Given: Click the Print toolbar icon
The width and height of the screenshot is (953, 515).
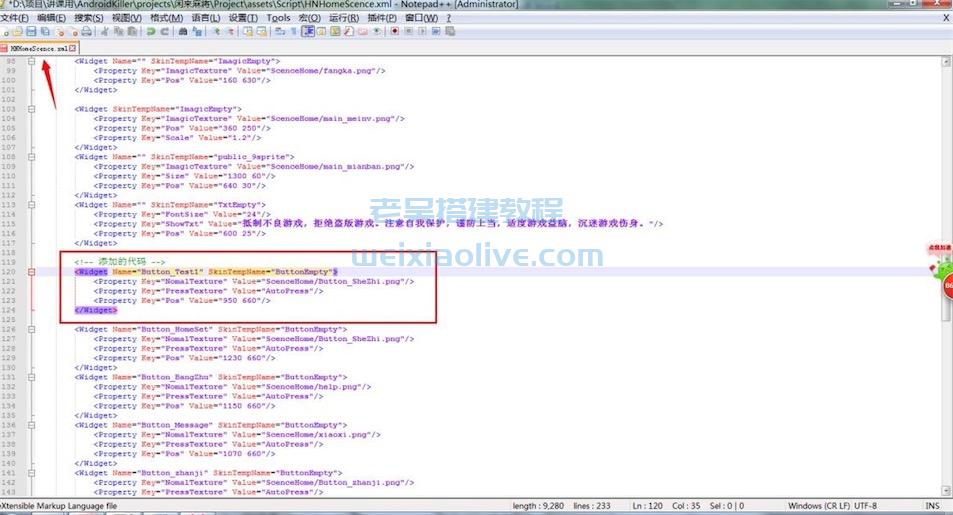Looking at the screenshot, I should 87,32.
